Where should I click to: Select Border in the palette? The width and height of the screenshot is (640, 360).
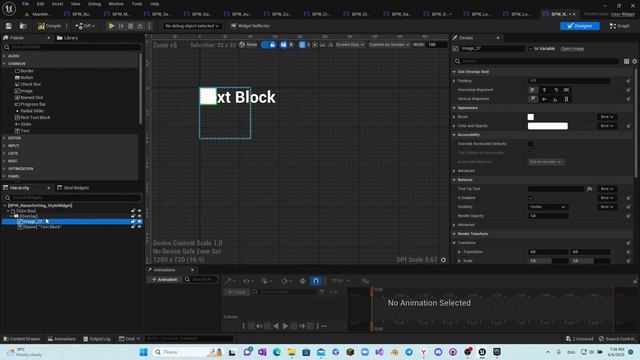point(24,71)
